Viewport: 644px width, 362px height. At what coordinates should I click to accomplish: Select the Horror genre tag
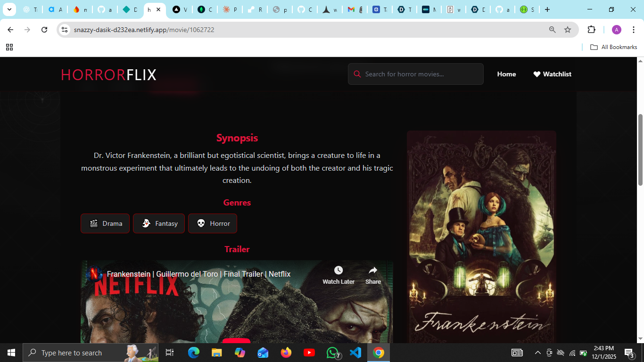213,223
